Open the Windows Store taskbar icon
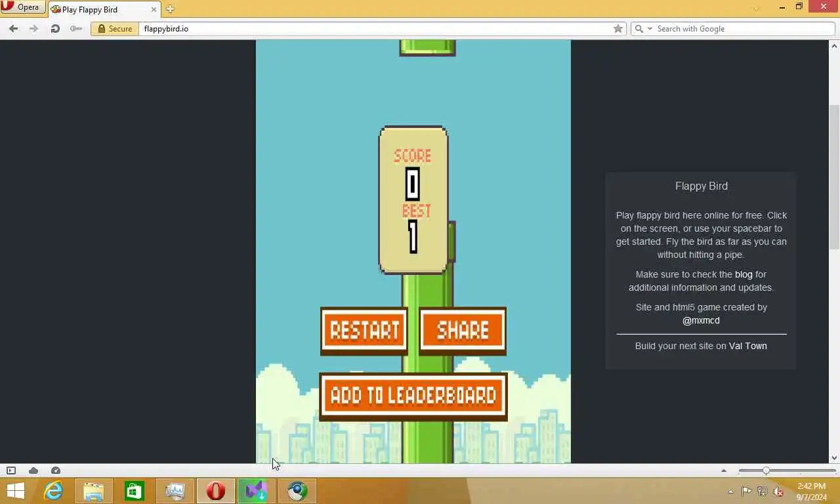 [135, 491]
